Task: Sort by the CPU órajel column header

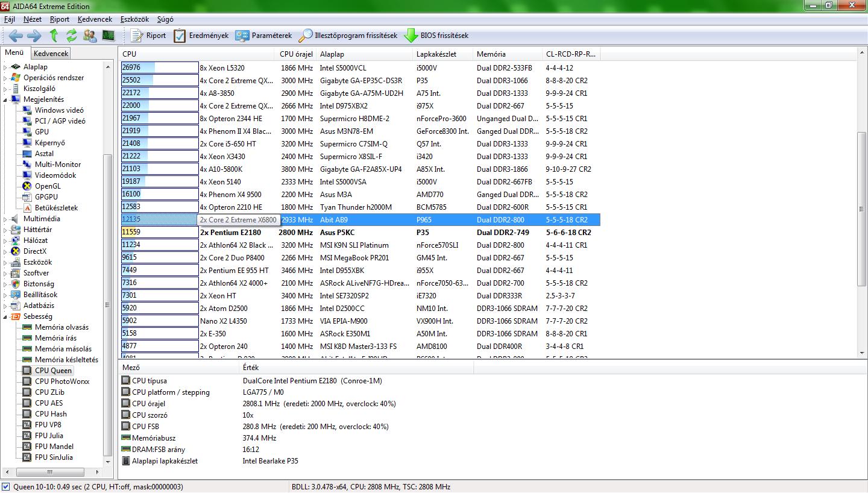Action: pyautogui.click(x=297, y=54)
